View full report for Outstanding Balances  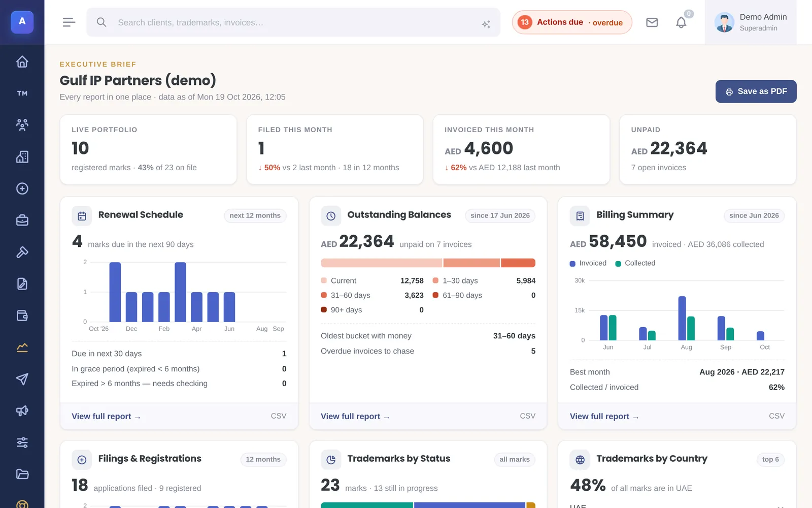[x=355, y=417]
